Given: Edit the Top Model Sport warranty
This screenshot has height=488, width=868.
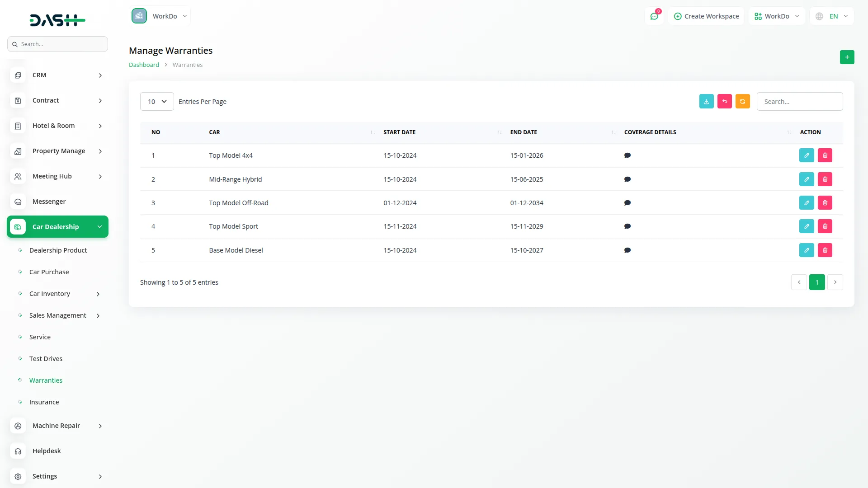Looking at the screenshot, I should (806, 226).
